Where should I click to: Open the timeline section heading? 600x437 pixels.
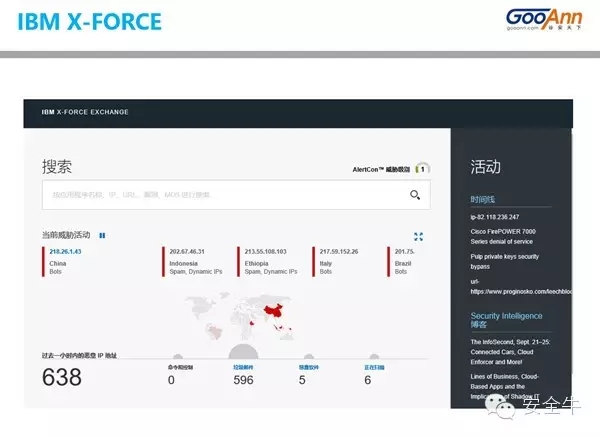click(483, 199)
